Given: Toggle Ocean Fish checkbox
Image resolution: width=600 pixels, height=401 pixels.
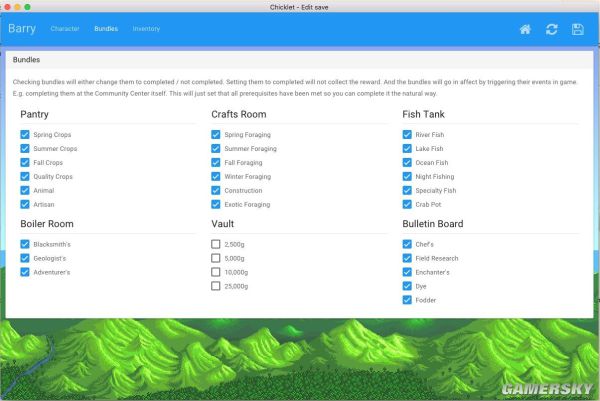Looking at the screenshot, I should point(407,162).
